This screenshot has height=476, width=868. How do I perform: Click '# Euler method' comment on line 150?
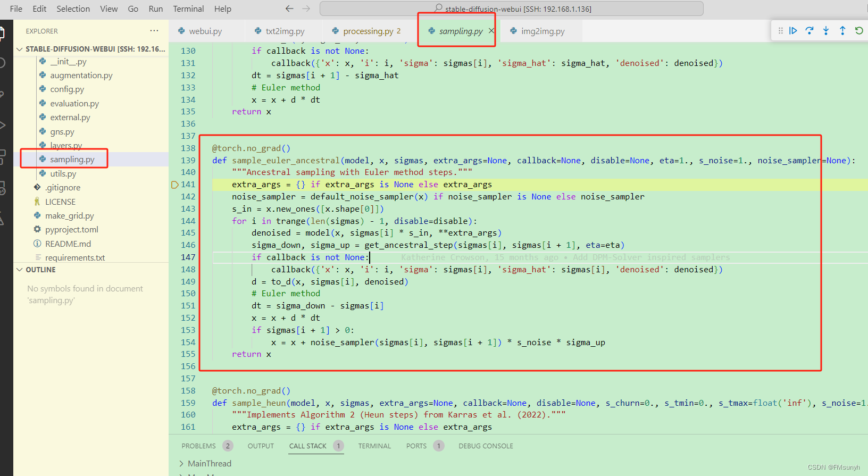pyautogui.click(x=286, y=294)
